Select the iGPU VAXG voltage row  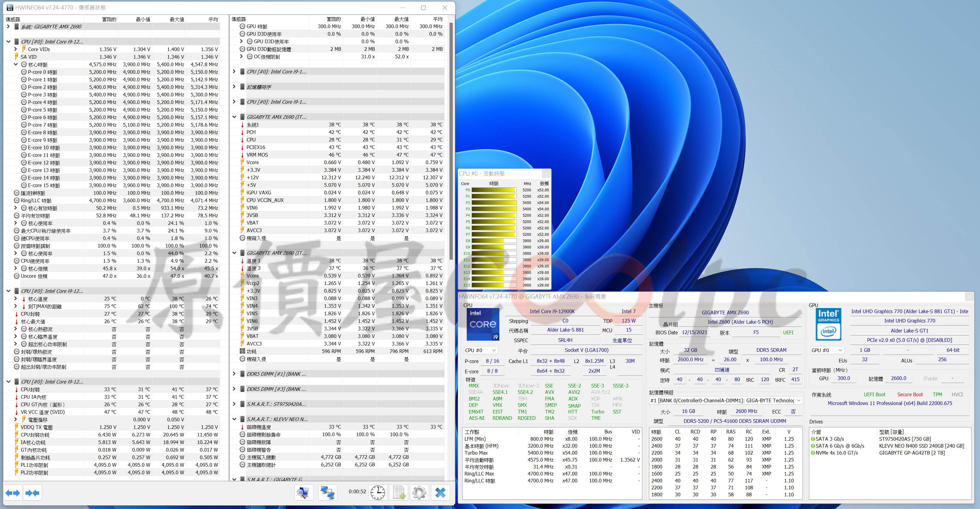(x=337, y=193)
